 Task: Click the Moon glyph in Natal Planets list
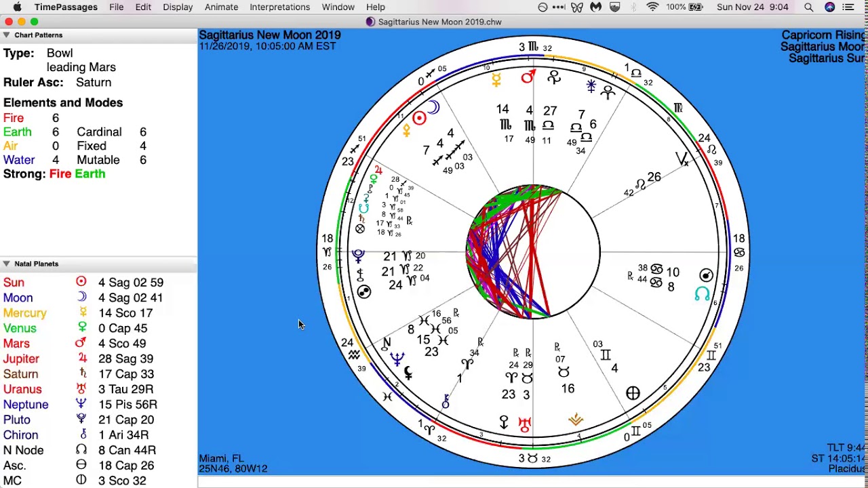[x=81, y=298]
